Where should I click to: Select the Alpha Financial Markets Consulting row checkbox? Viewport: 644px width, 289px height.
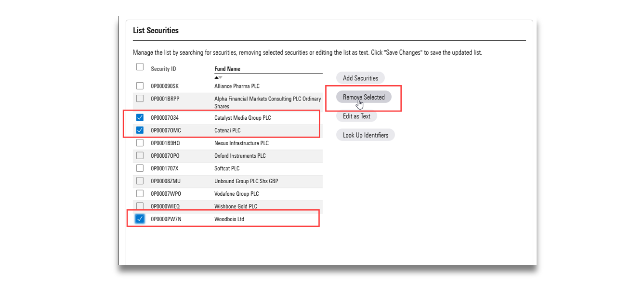[x=140, y=99]
